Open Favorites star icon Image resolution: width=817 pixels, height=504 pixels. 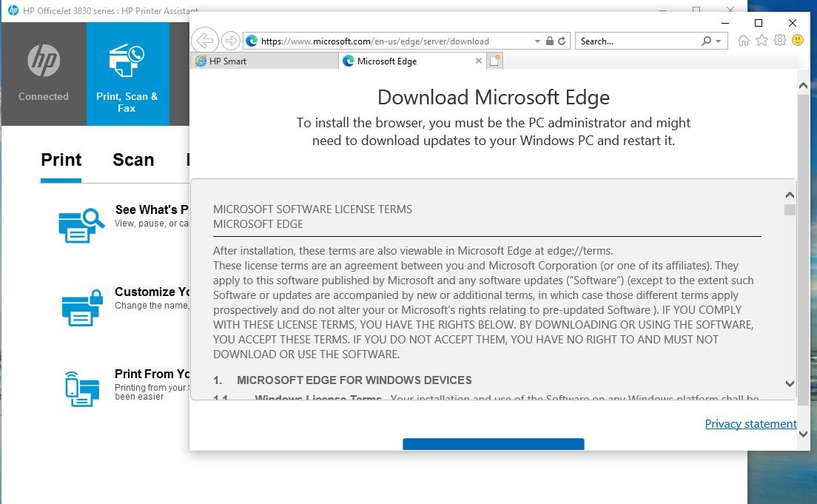click(x=761, y=40)
